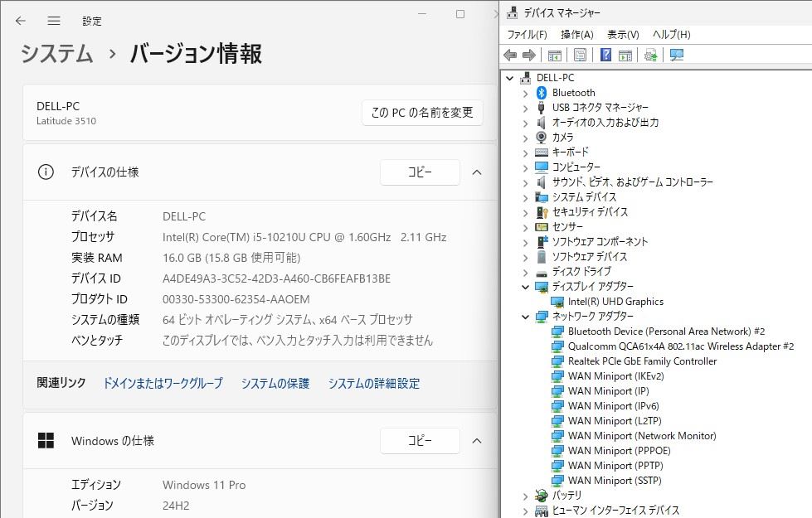Click the Update device driver toolbar icon
Image resolution: width=812 pixels, height=518 pixels.
click(x=651, y=56)
